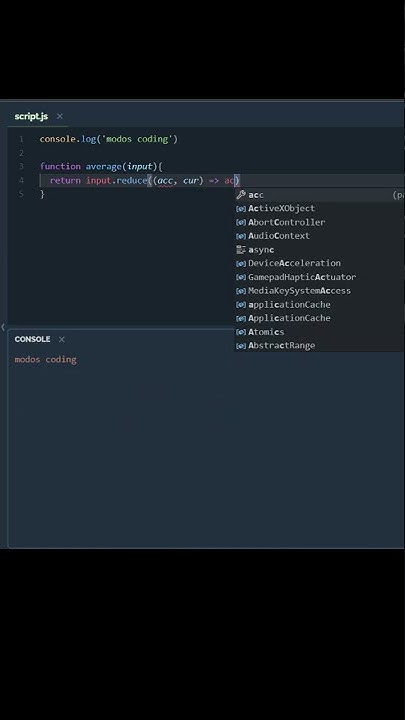
Task: Click the wrench icon beside acc
Action: pos(241,195)
